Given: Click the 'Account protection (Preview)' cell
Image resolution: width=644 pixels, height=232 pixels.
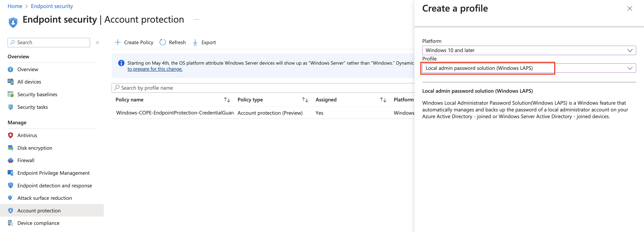Looking at the screenshot, I should coord(270,113).
